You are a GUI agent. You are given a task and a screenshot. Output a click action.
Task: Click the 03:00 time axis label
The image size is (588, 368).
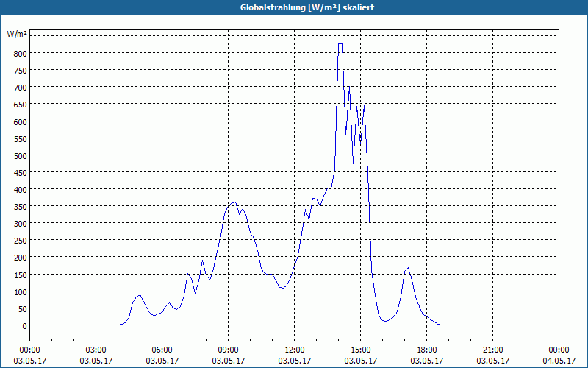pyautogui.click(x=96, y=350)
